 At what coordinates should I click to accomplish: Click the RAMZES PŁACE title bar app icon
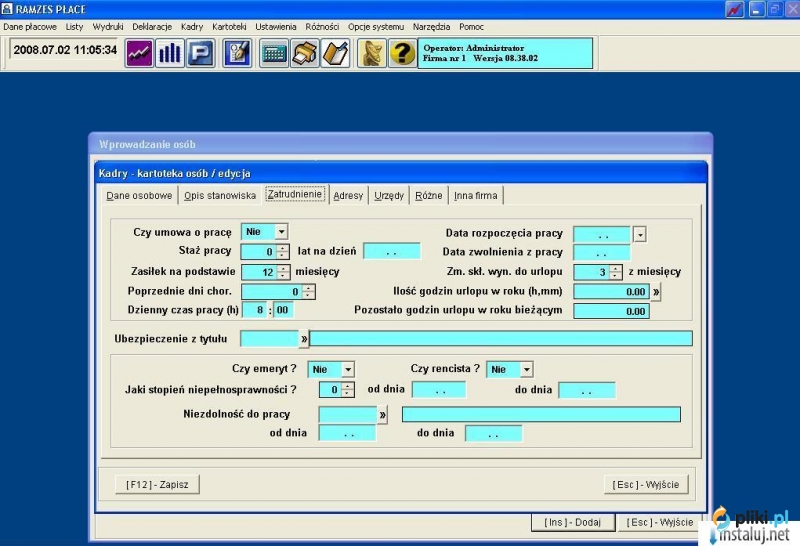[7, 9]
